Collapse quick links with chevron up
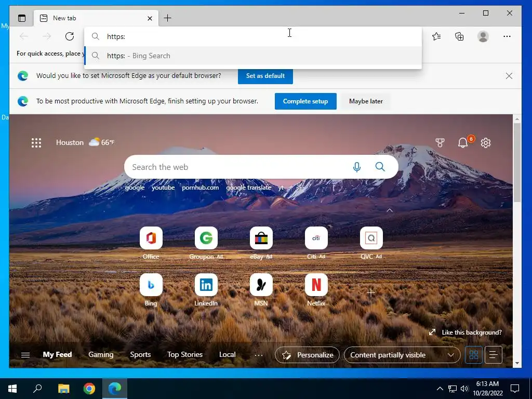 (x=390, y=210)
